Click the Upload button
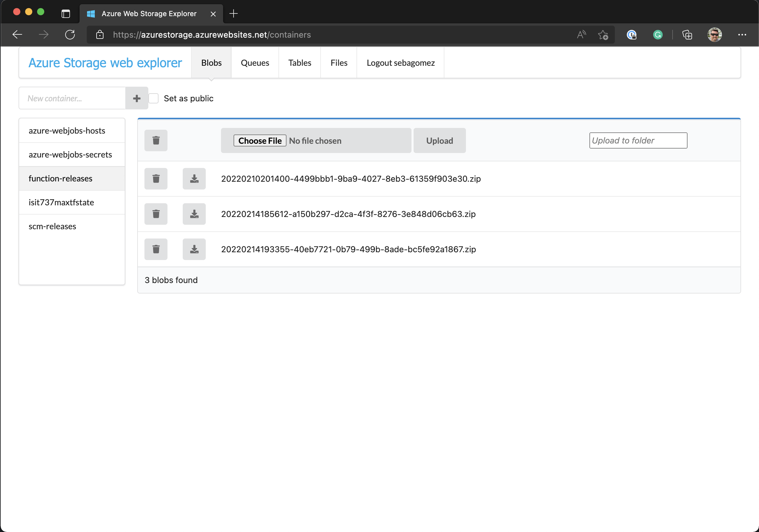759x532 pixels. (x=439, y=141)
